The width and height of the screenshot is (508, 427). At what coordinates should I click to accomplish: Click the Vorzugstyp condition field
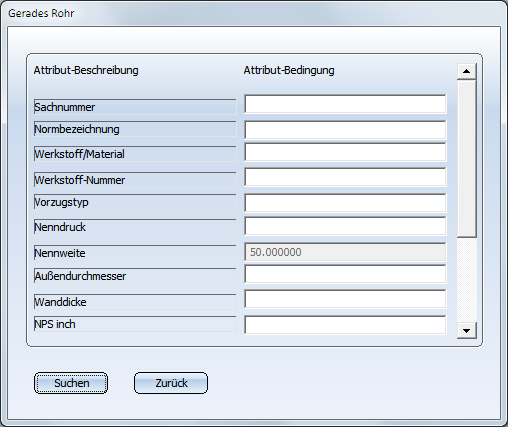click(x=345, y=202)
